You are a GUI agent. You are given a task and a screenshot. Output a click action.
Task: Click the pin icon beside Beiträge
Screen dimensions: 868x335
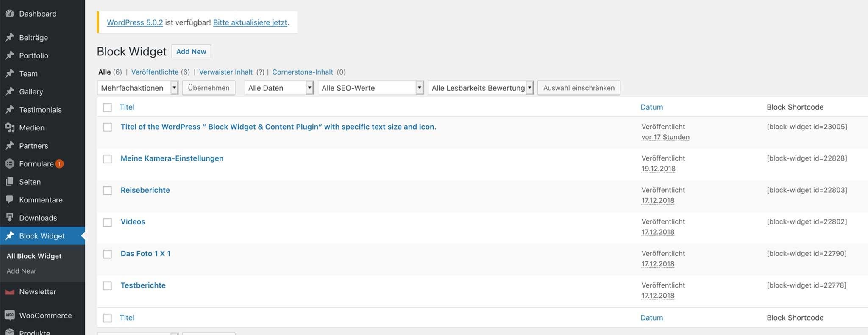click(x=10, y=37)
